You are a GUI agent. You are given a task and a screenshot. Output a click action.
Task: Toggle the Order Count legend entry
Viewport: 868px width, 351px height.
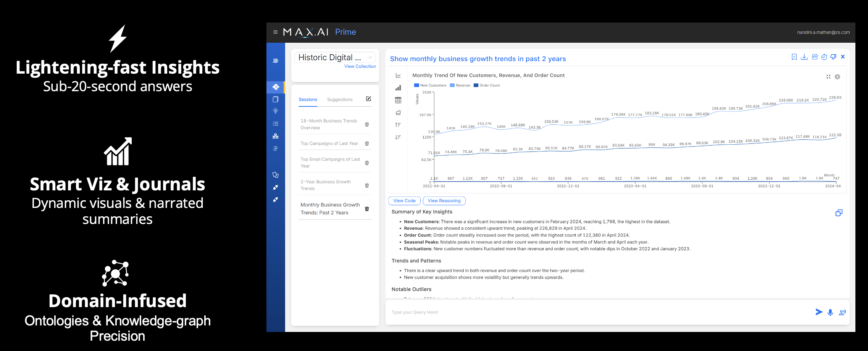tap(487, 85)
